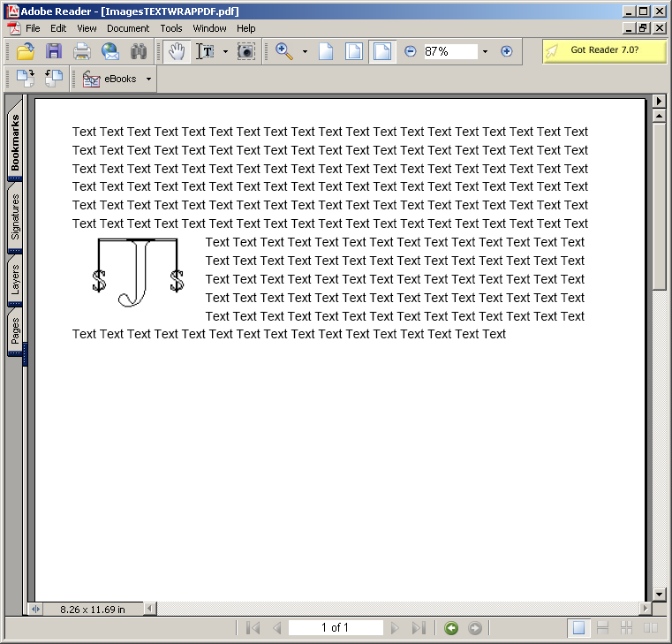Search the document with the binoculars icon

click(x=139, y=52)
